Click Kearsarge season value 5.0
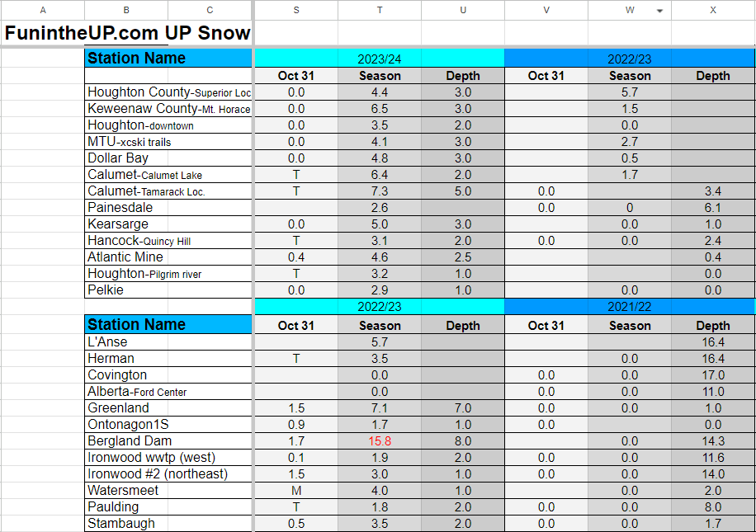756x532 pixels. click(380, 224)
